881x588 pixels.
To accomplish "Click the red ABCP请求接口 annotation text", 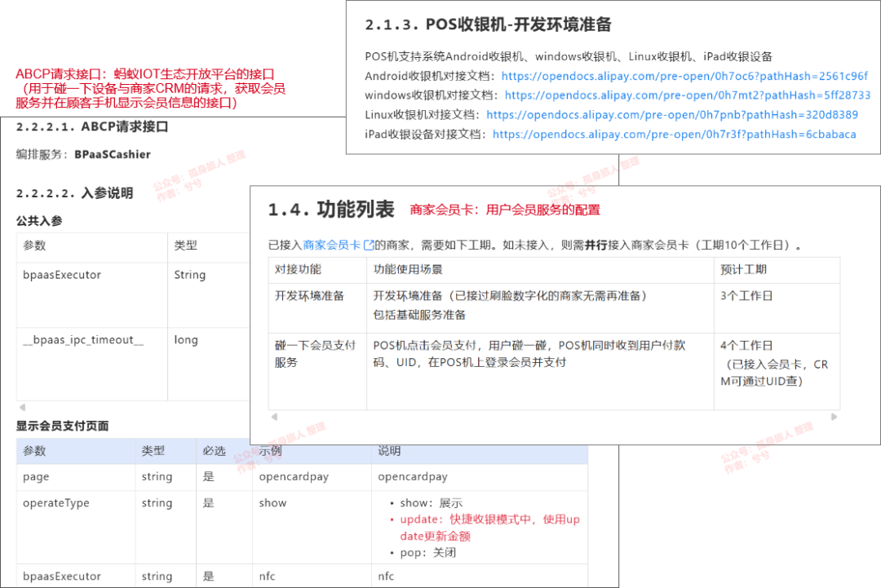I will [x=151, y=88].
